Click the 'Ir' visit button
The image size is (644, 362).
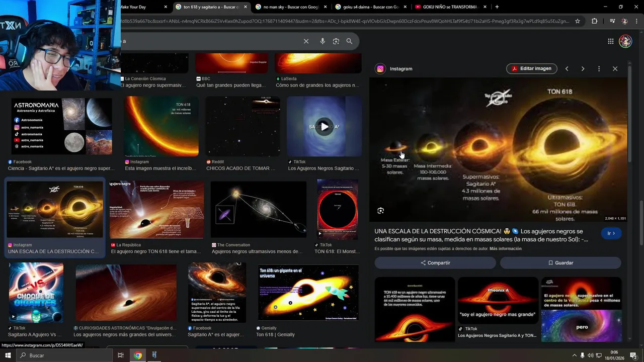point(611,233)
